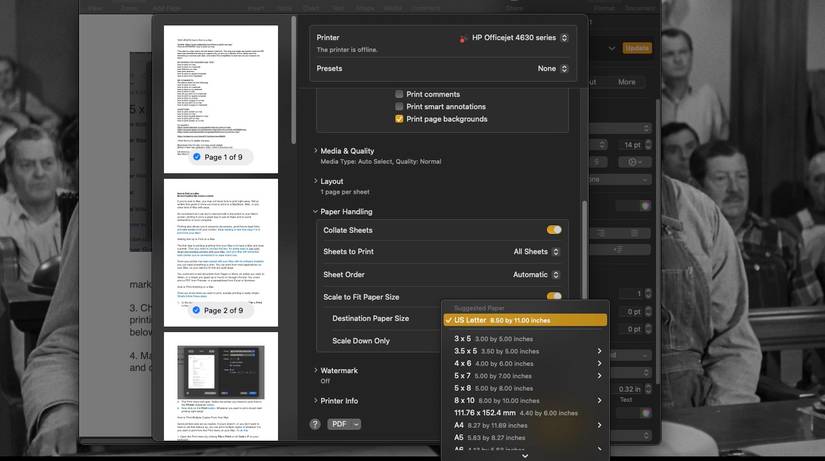Image resolution: width=825 pixels, height=461 pixels.
Task: Choose the 5 x 8 paper size
Action: 525,388
